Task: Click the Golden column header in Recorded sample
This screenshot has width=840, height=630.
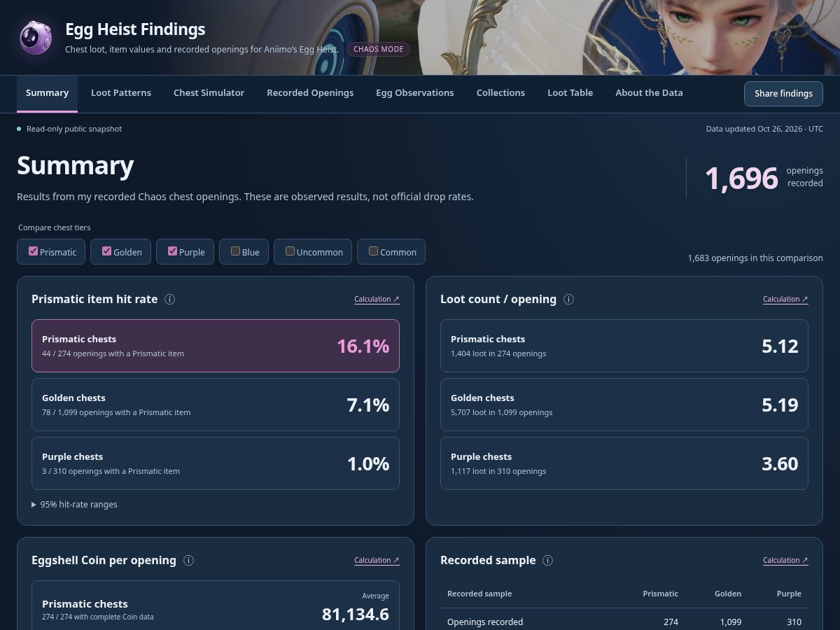Action: coord(728,594)
